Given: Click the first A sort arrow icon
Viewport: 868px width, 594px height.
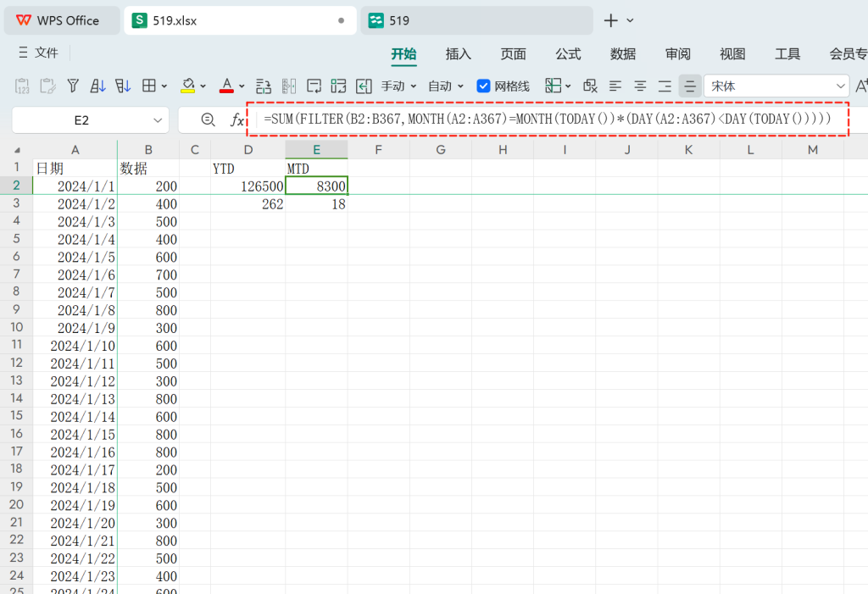Looking at the screenshot, I should 97,86.
